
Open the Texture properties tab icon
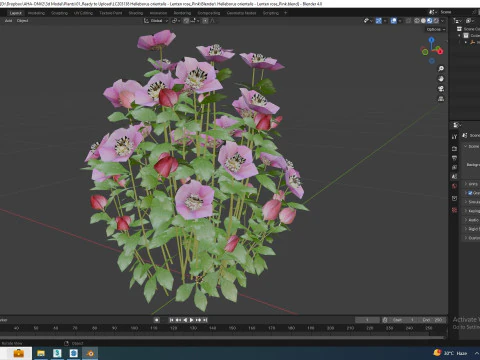click(454, 210)
